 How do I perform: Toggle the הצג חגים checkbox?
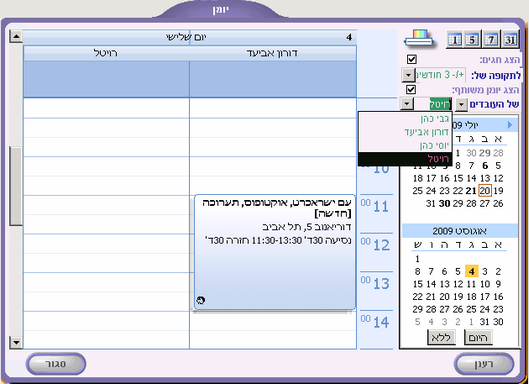tap(412, 59)
